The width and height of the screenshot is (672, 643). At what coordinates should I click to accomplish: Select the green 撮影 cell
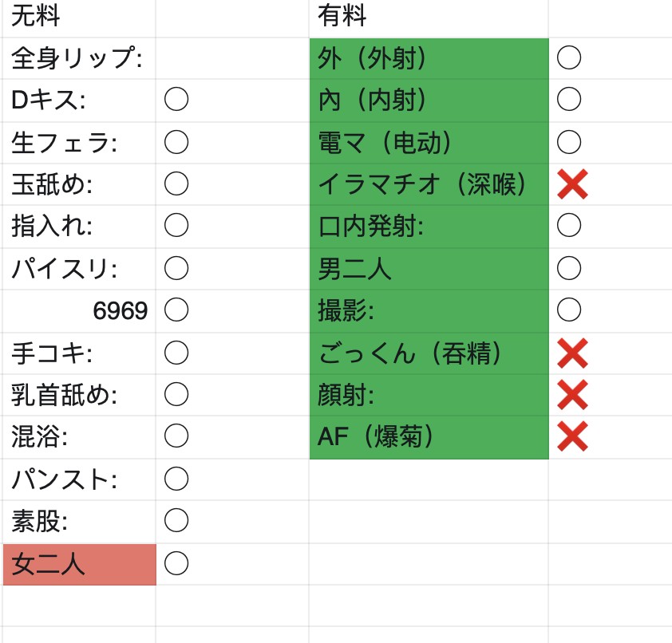429,310
